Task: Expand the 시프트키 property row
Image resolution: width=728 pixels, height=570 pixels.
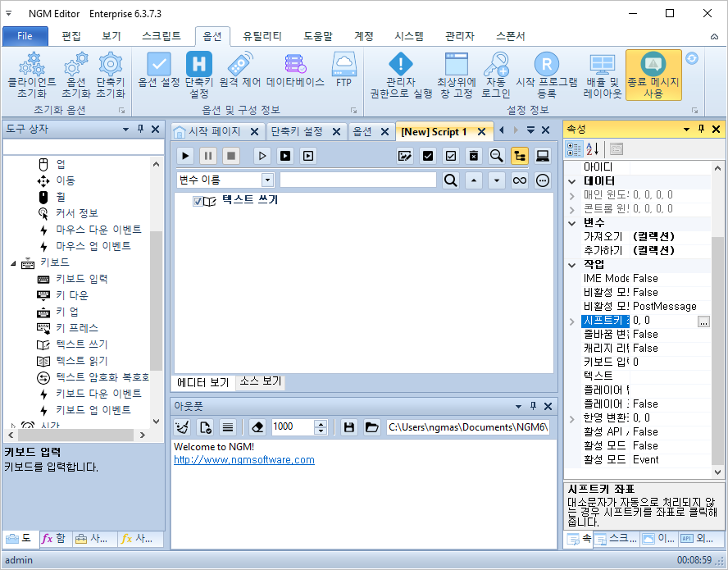Action: tap(572, 321)
